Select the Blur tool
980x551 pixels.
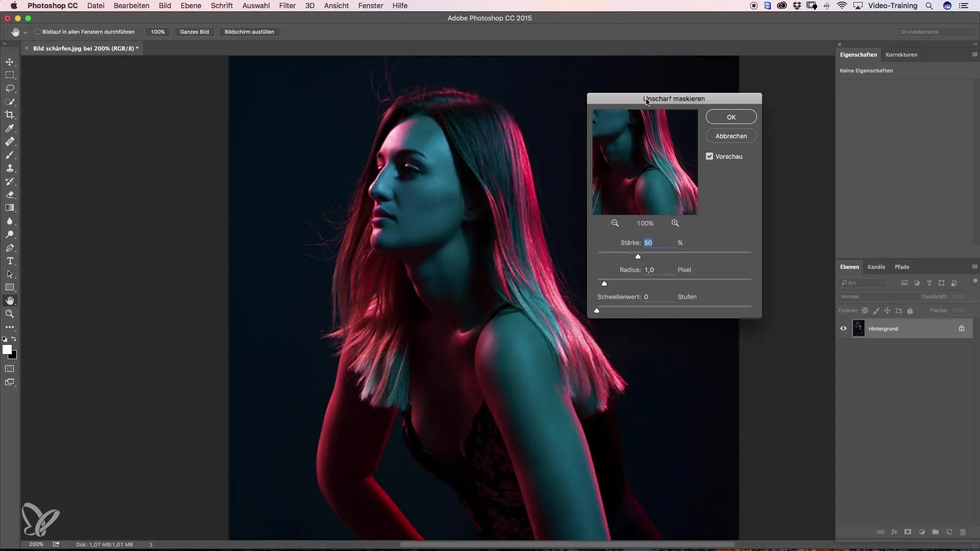(x=10, y=221)
